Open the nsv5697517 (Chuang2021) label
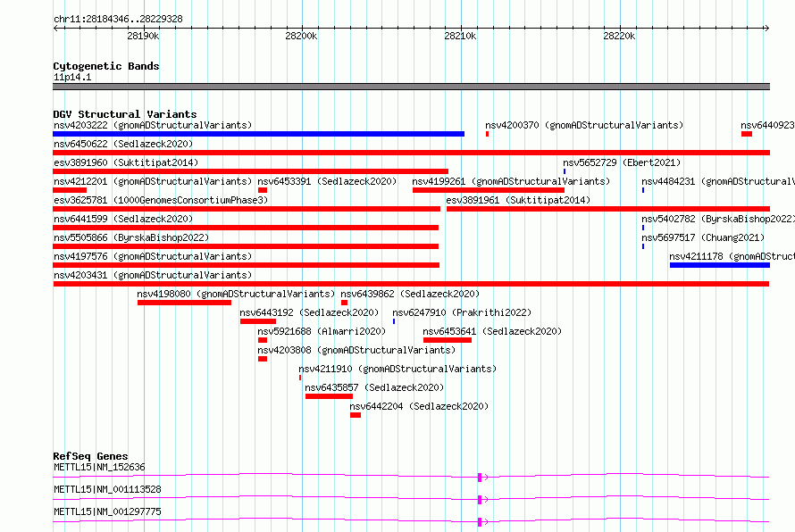 (x=703, y=237)
